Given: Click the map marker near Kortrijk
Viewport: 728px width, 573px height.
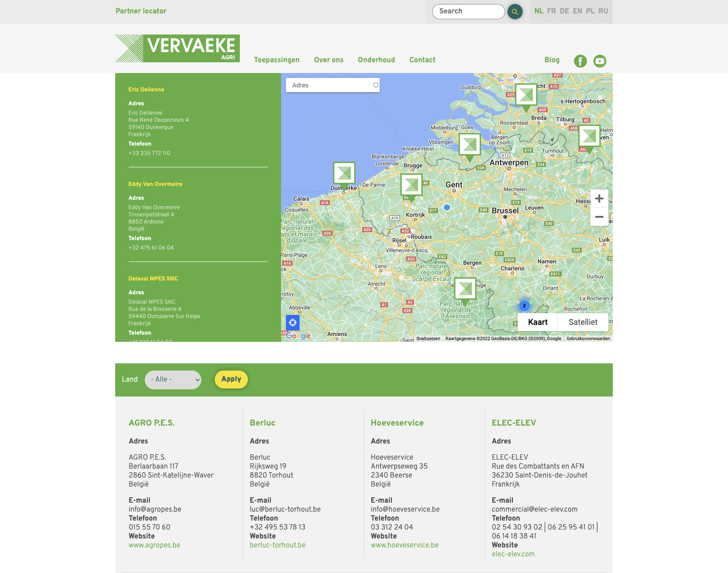Looking at the screenshot, I should [411, 185].
